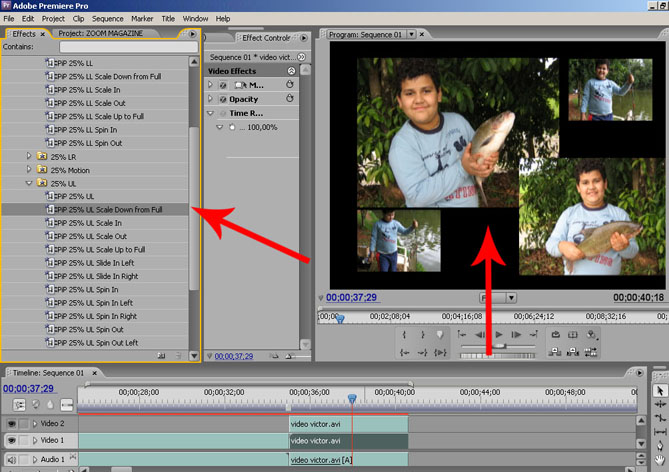Hide the Video 2 track with eye icon
This screenshot has width=669, height=472.
[12, 424]
